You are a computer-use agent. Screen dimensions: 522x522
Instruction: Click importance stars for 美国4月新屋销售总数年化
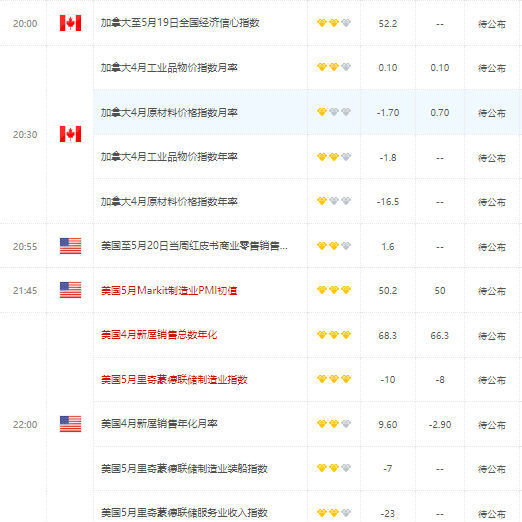(334, 335)
